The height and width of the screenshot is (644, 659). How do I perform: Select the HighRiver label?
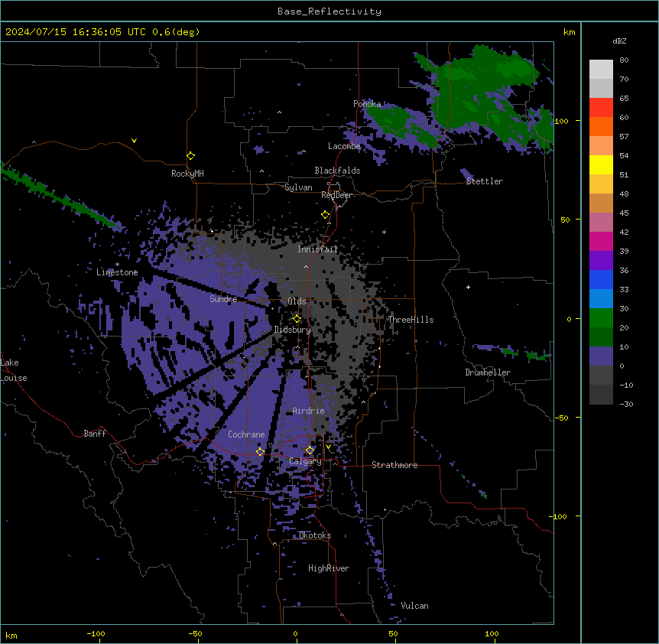[x=329, y=568]
